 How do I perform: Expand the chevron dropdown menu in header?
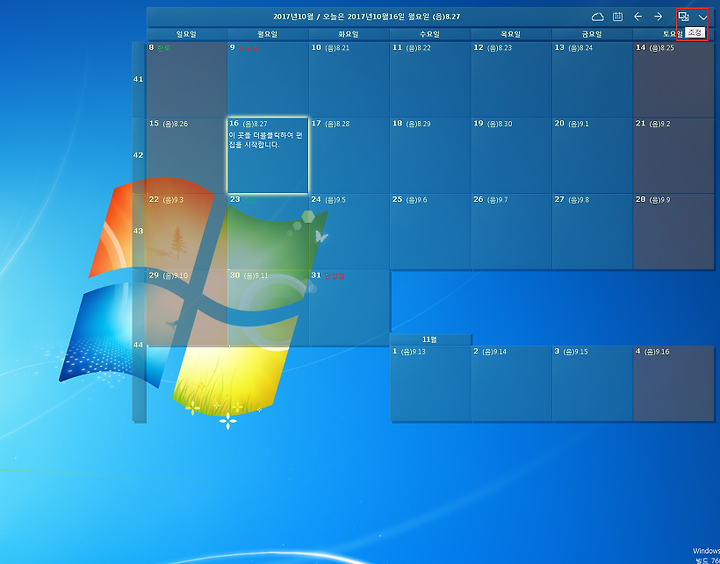pyautogui.click(x=703, y=17)
